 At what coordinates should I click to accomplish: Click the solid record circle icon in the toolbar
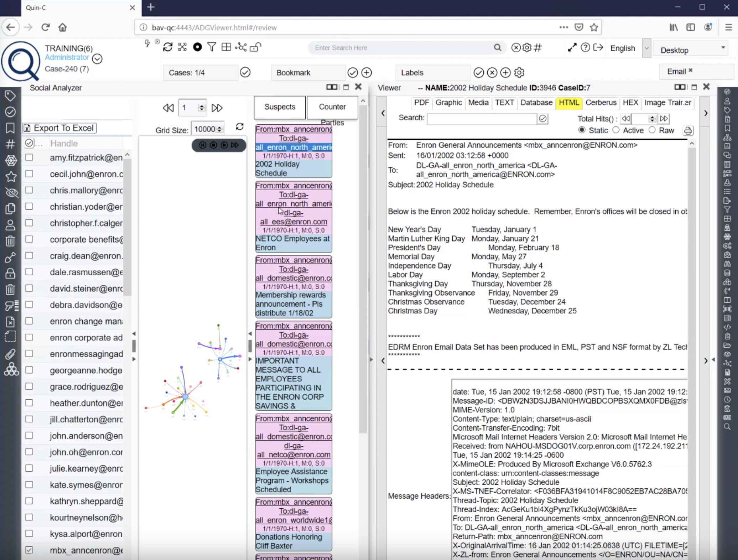(197, 47)
